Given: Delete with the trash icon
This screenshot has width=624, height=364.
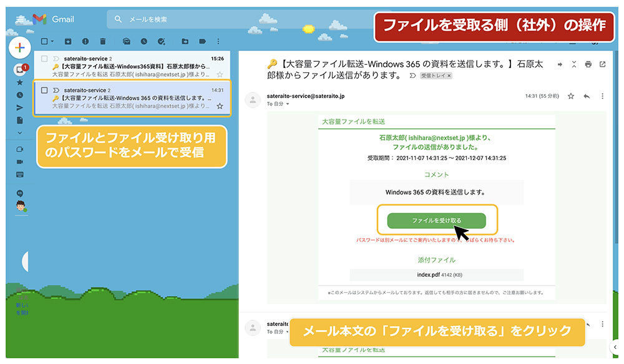Looking at the screenshot, I should click(103, 41).
